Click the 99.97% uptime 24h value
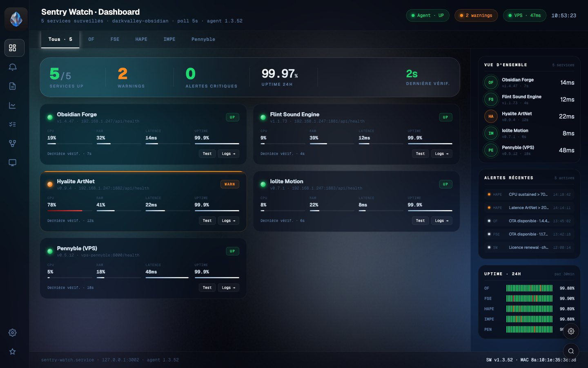 click(x=280, y=74)
